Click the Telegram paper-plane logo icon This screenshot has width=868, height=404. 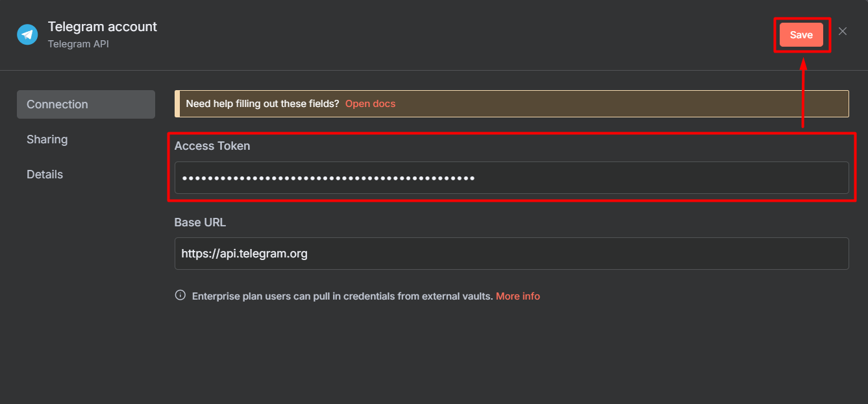pos(27,34)
